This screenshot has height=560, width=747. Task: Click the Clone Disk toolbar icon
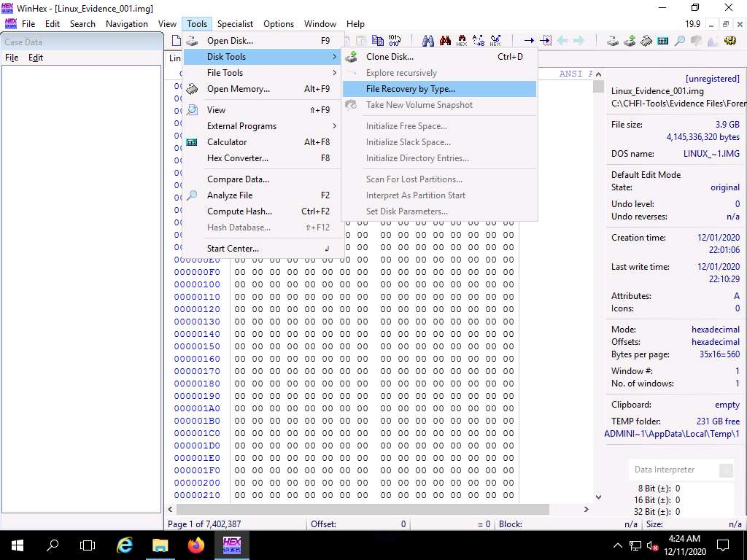630,41
